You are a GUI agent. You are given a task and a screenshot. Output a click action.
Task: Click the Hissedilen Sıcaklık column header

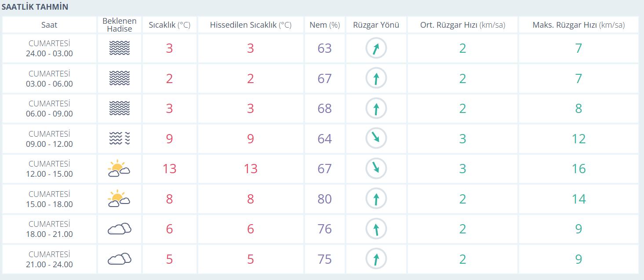point(251,25)
